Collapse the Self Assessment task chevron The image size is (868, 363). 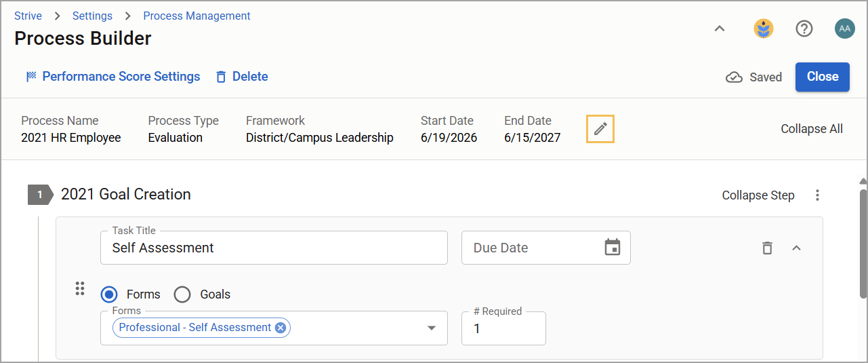click(x=797, y=248)
